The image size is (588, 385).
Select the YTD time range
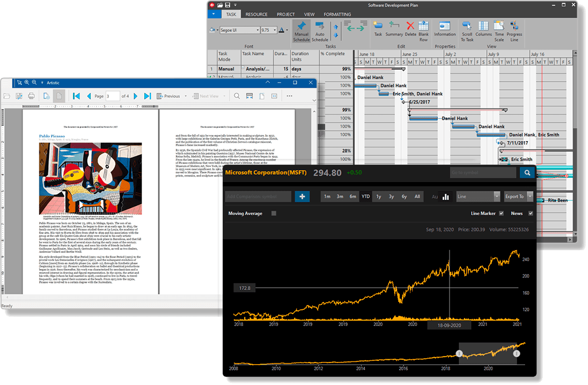click(x=365, y=197)
